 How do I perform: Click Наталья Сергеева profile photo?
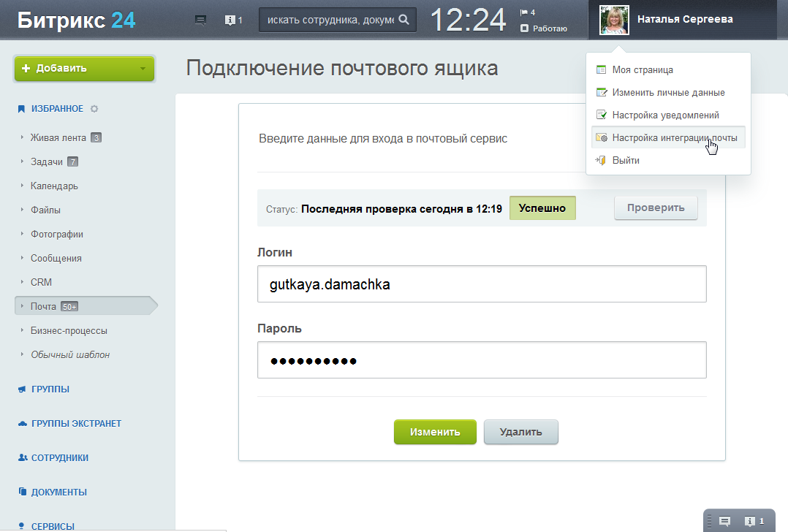click(614, 20)
